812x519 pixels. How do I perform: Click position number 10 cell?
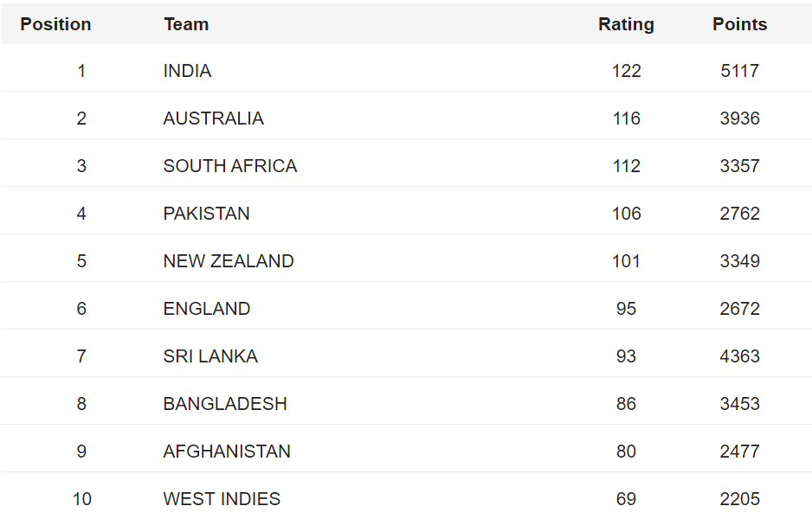(81, 499)
